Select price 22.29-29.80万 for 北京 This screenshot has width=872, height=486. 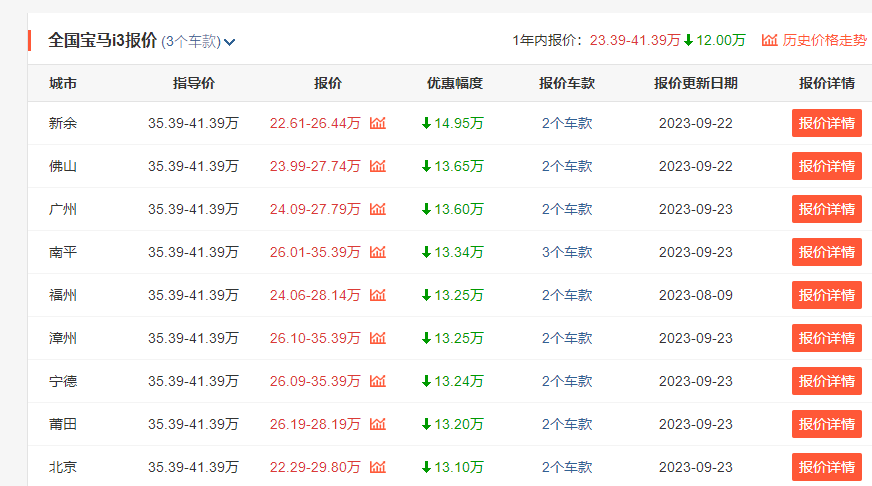pyautogui.click(x=315, y=467)
